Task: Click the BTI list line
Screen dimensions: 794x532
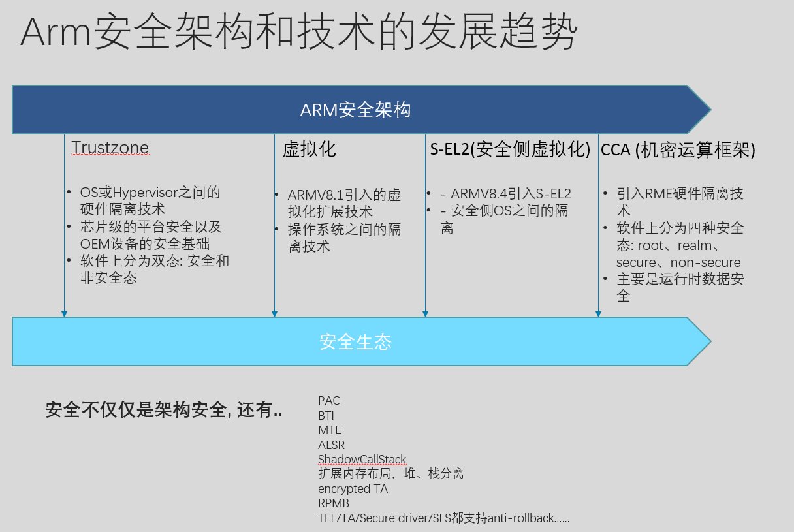Action: click(326, 415)
